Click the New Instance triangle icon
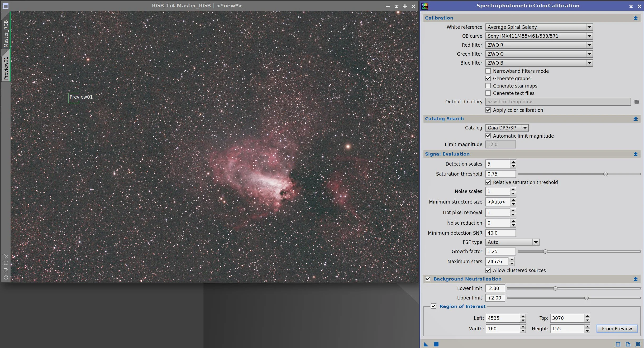 point(426,344)
